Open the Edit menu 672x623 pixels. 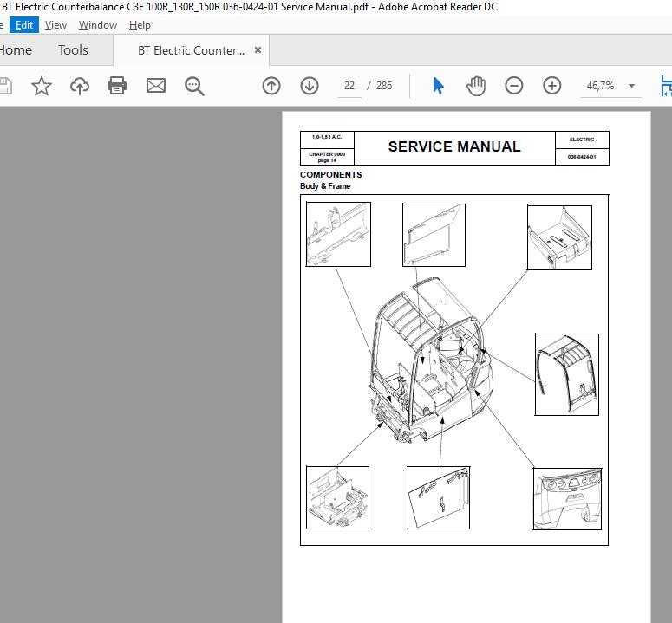click(x=24, y=25)
